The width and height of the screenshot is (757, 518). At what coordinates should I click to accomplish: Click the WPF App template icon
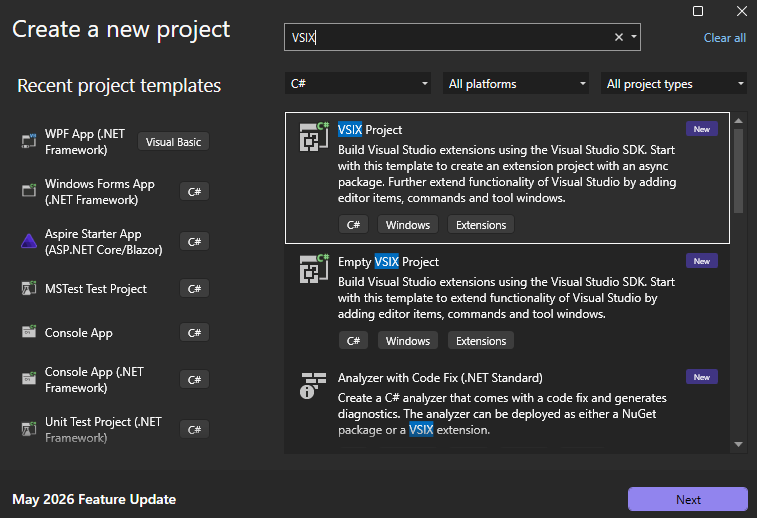29,141
